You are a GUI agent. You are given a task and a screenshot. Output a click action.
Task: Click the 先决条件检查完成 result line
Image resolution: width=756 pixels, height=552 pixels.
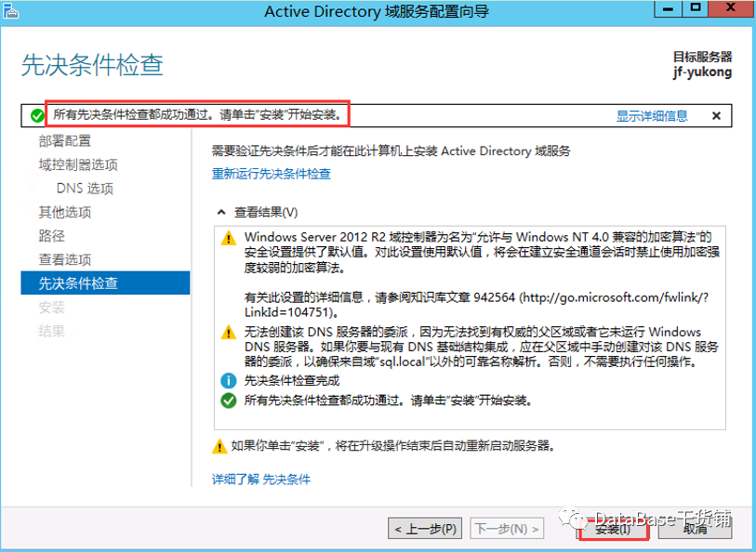[x=292, y=380]
